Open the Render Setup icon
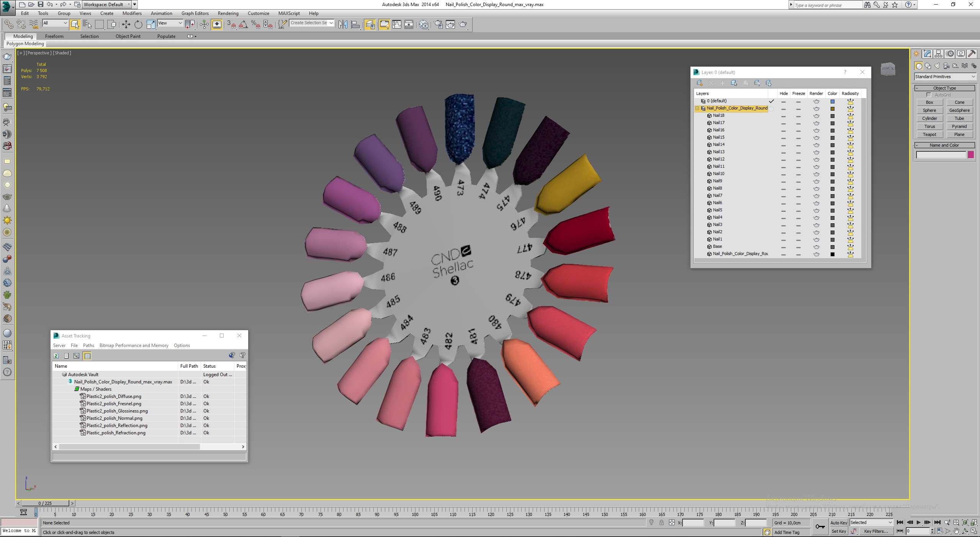The width and height of the screenshot is (980, 537). coord(438,25)
